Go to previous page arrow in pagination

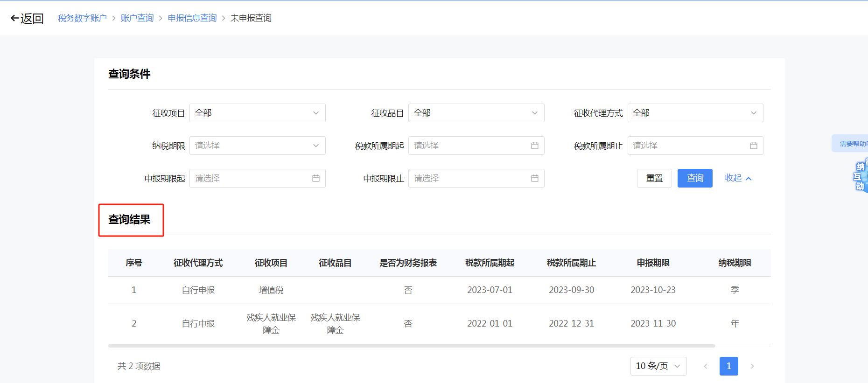tap(706, 366)
